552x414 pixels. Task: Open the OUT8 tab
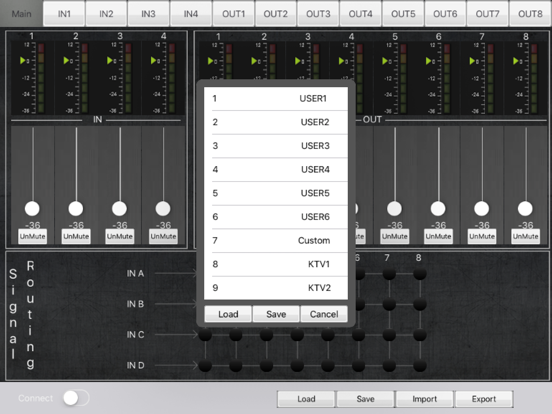[x=530, y=14]
